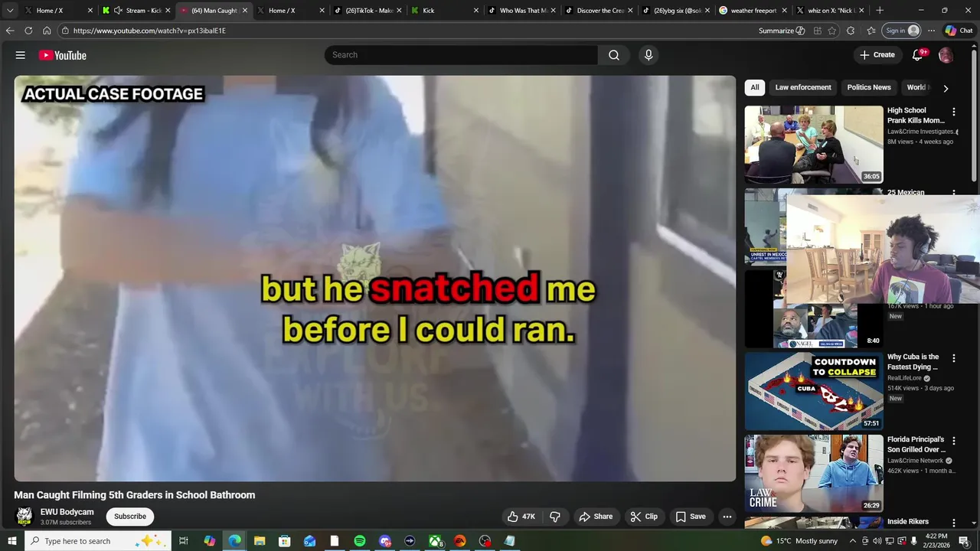Open Task View on the taskbar
Image resolution: width=980 pixels, height=551 pixels.
(x=184, y=541)
